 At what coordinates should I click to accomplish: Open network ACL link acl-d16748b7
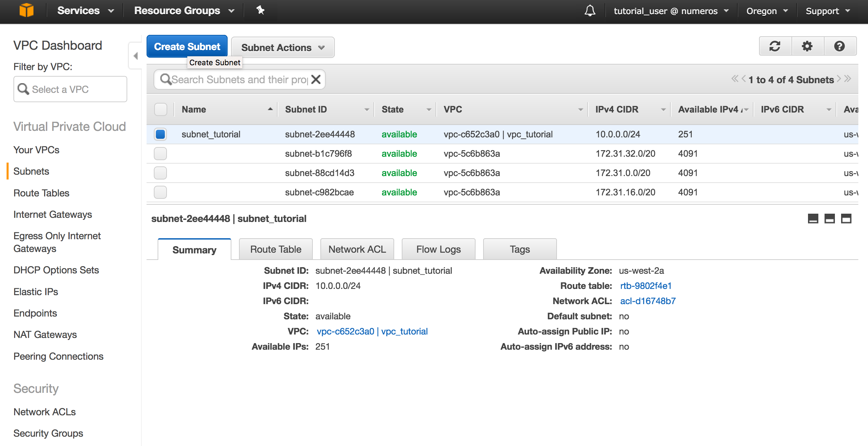[648, 301]
